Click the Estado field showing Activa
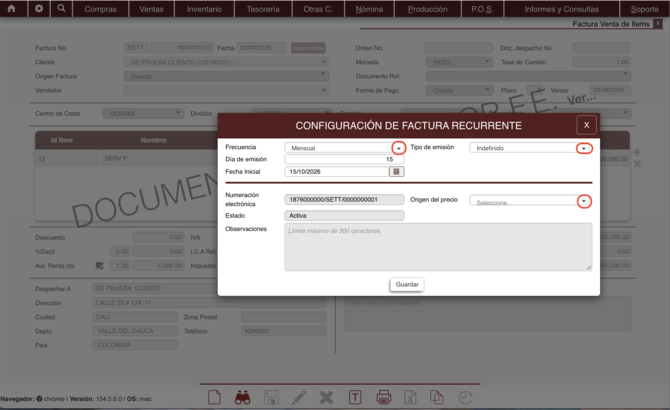670x410 pixels. click(x=344, y=216)
